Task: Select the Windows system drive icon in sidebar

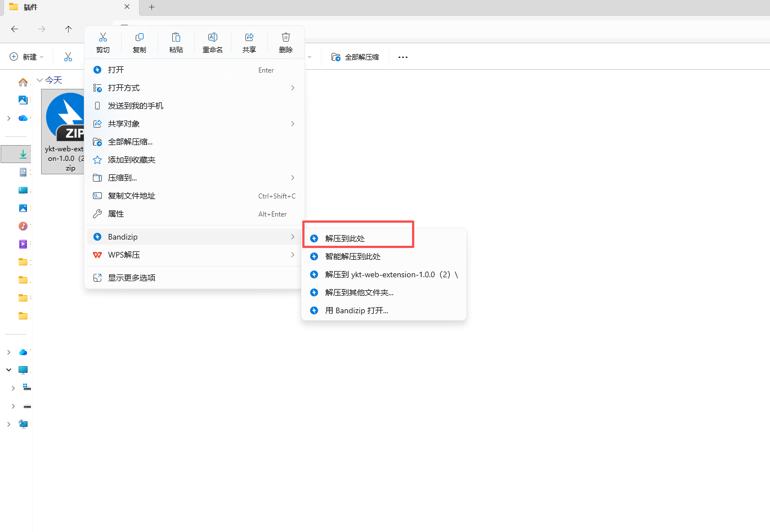Action: [x=26, y=388]
